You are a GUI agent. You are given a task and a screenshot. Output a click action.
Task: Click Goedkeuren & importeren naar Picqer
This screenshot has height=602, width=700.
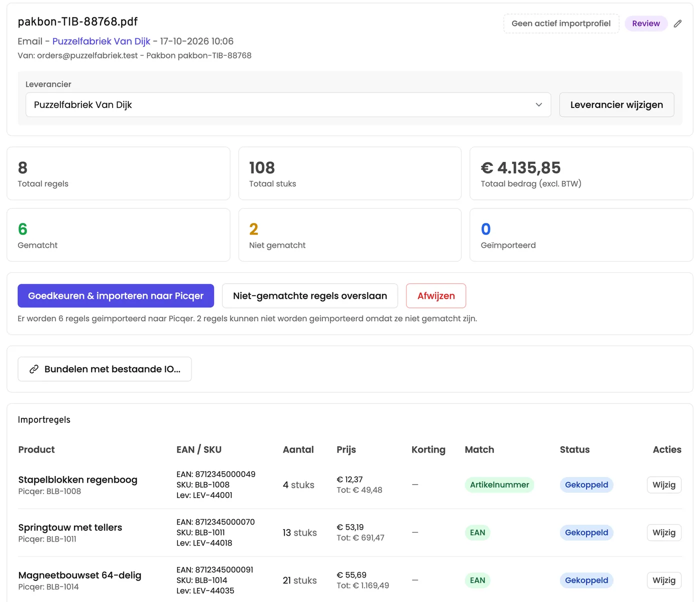tap(115, 296)
